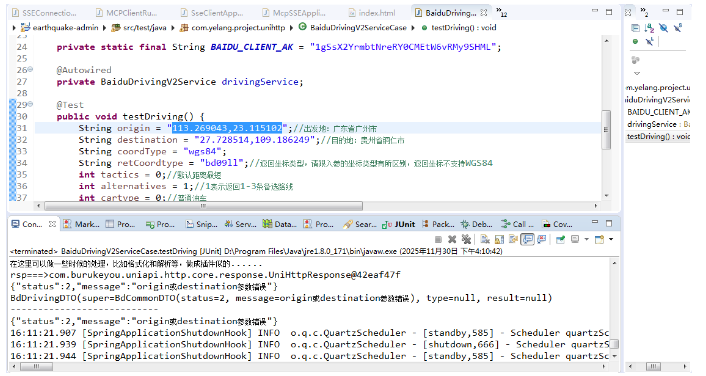Click the Open Console icon
This screenshot has height=376, width=706.
pyautogui.click(x=599, y=240)
